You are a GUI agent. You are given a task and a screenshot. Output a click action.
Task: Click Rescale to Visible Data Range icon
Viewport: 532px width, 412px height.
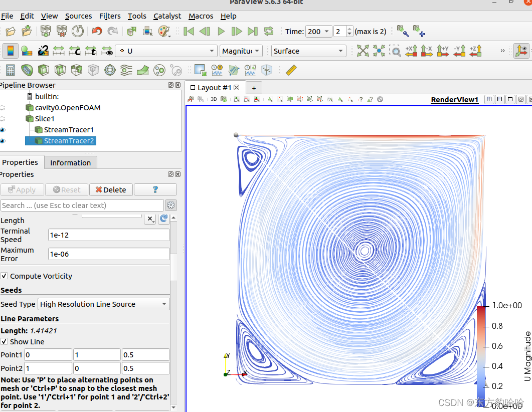[x=107, y=51]
